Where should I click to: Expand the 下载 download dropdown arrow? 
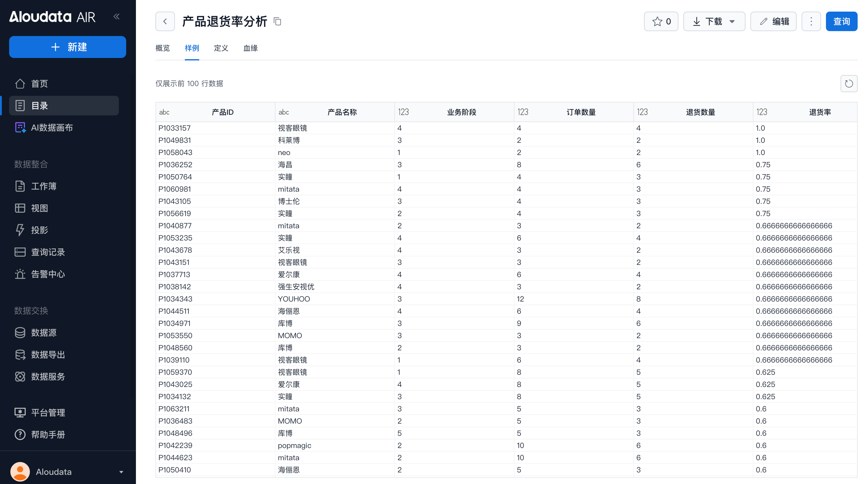[x=732, y=22]
